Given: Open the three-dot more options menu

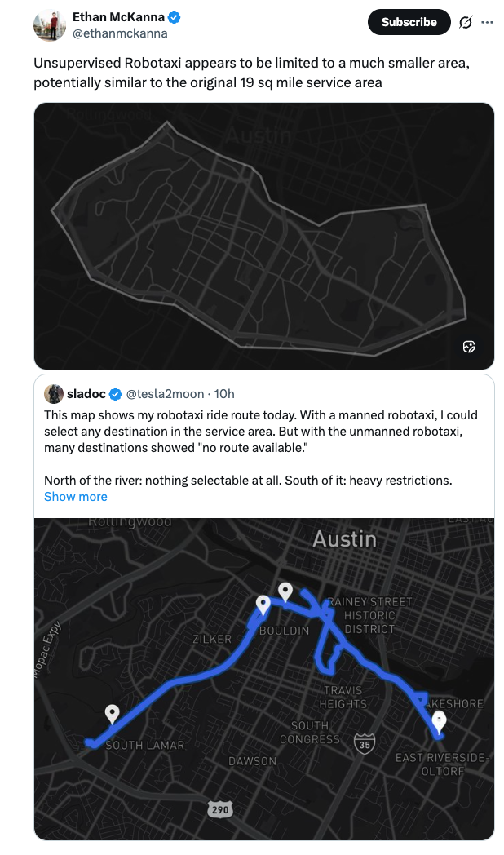Looking at the screenshot, I should pyautogui.click(x=487, y=22).
